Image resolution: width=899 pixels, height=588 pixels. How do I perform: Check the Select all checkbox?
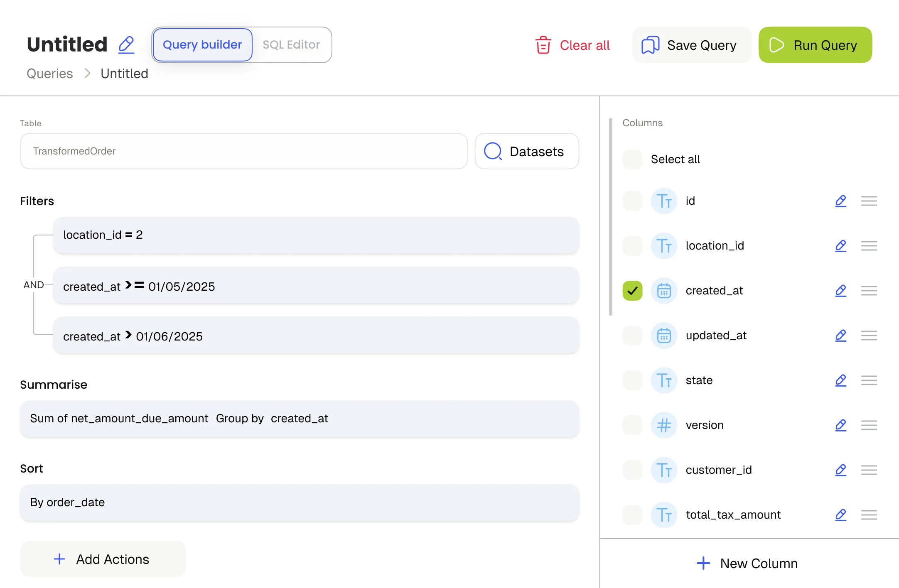pos(632,159)
